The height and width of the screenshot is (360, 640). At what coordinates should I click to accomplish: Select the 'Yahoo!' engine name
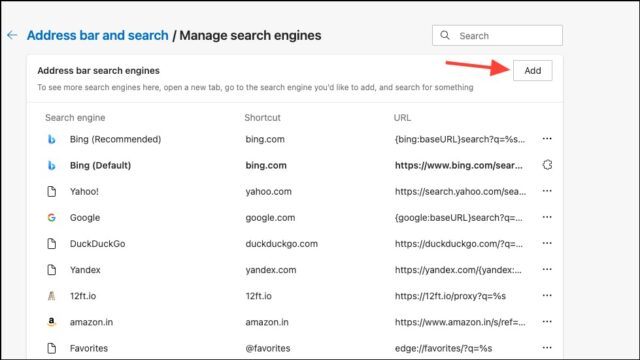(x=84, y=191)
